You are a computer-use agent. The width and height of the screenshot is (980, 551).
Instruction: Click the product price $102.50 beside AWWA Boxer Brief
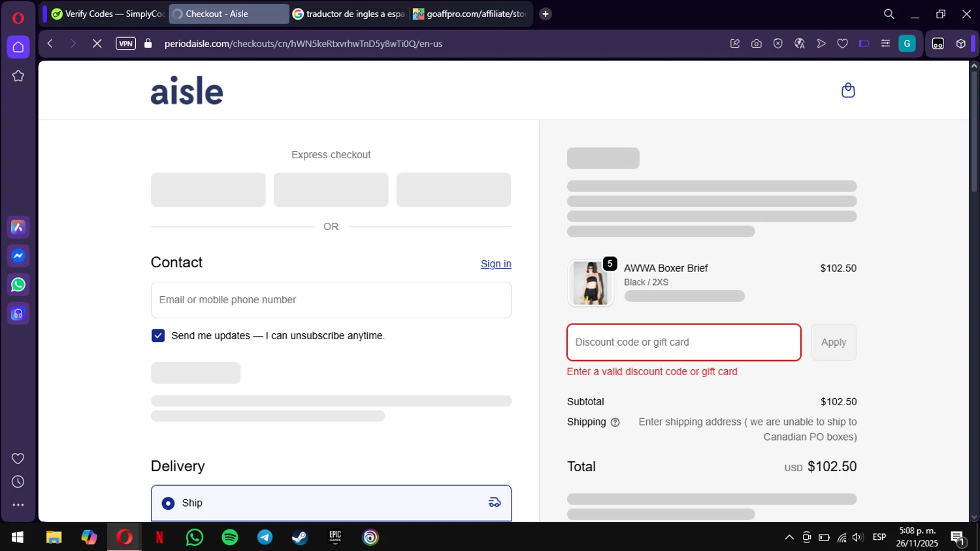(x=838, y=269)
